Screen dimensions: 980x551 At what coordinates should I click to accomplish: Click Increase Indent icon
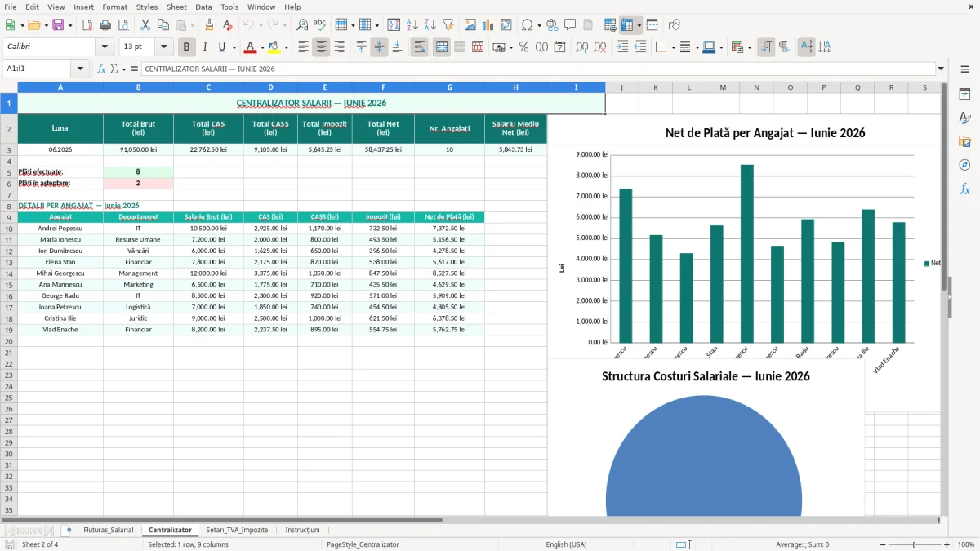pos(623,47)
